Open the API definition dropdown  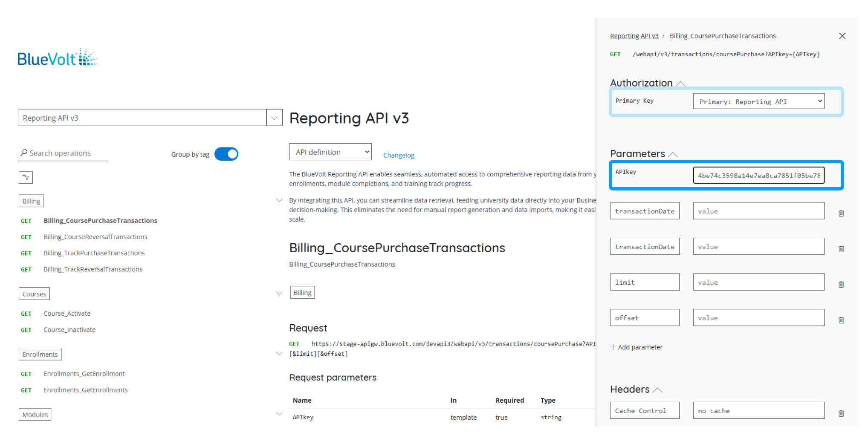click(330, 152)
